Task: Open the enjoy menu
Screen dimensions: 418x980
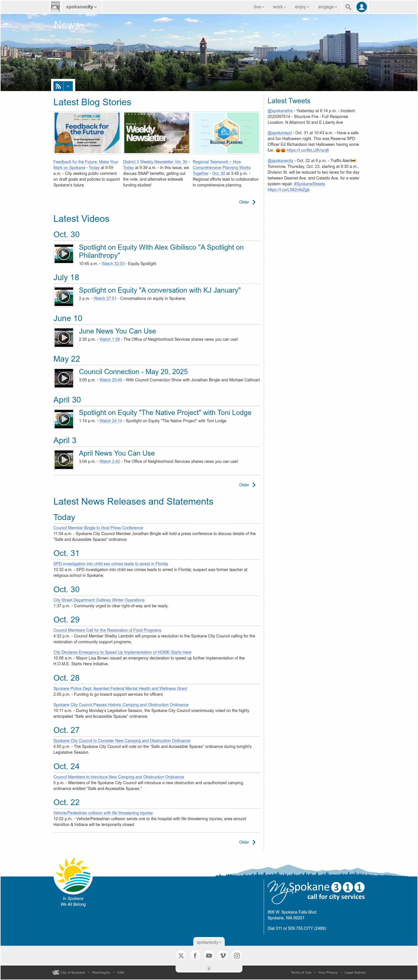Action: 302,7
